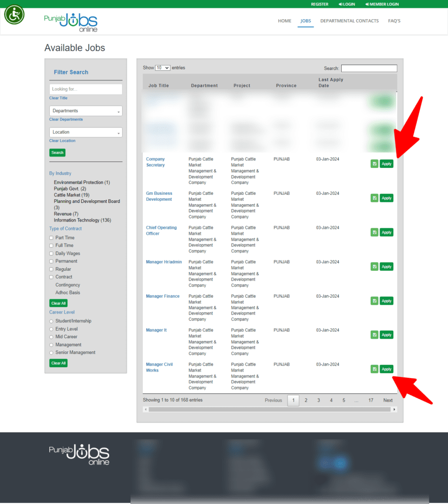This screenshot has height=504, width=448.
Task: Select the Student/Internship career level
Action: click(x=51, y=321)
